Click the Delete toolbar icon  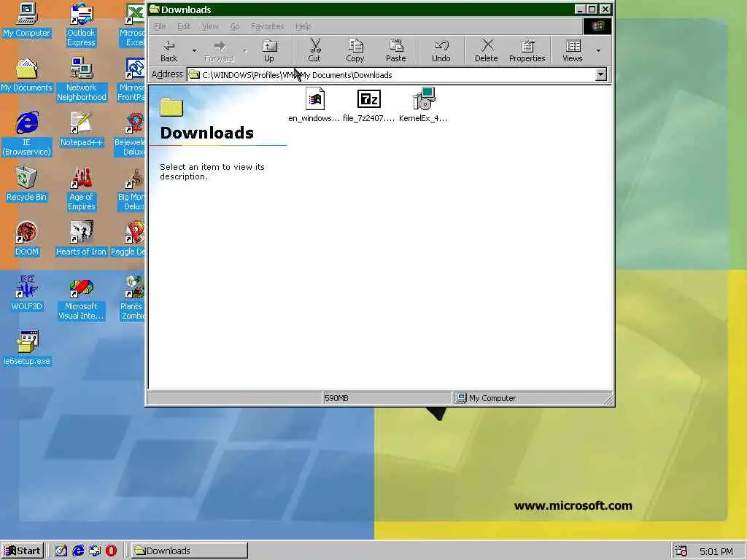click(x=487, y=51)
